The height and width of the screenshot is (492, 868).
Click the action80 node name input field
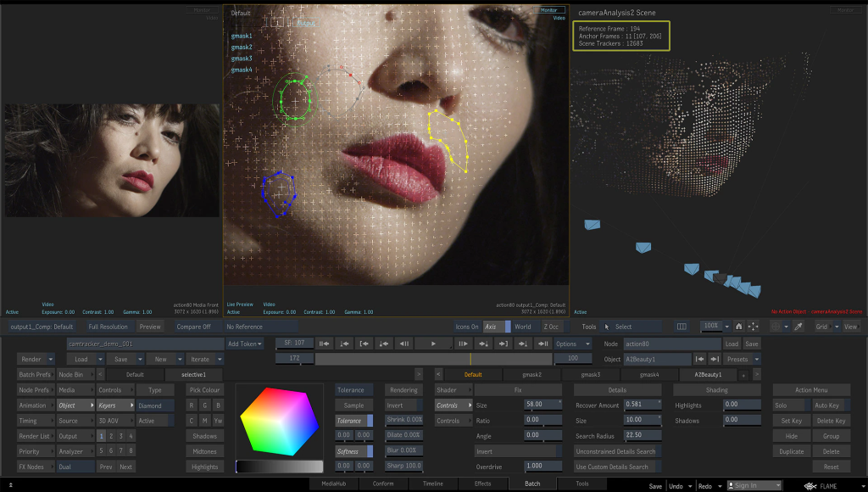click(x=673, y=344)
